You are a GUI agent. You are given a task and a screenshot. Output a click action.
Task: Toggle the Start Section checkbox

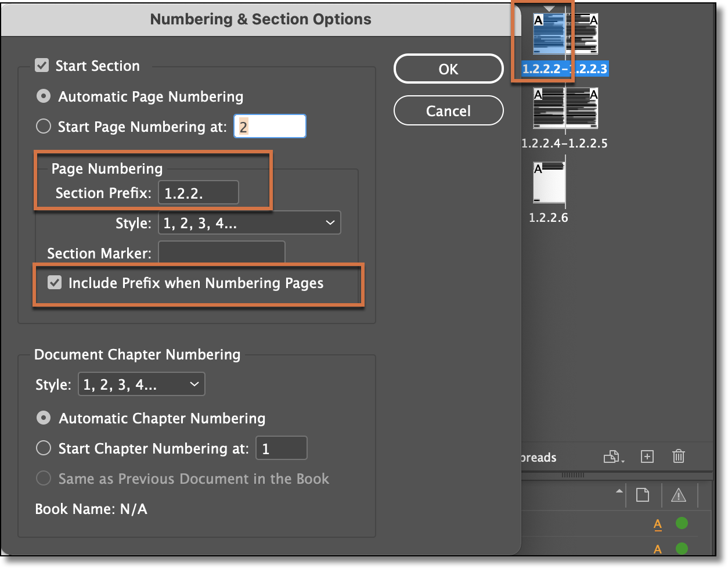coord(41,65)
